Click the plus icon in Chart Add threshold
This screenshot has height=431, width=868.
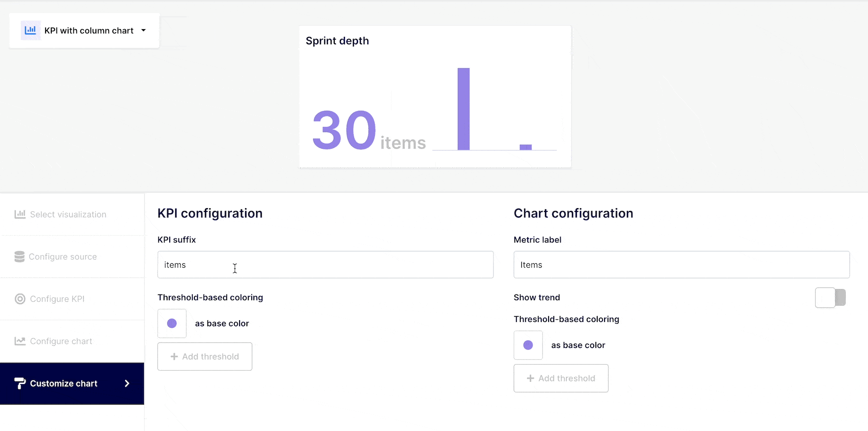[530, 378]
